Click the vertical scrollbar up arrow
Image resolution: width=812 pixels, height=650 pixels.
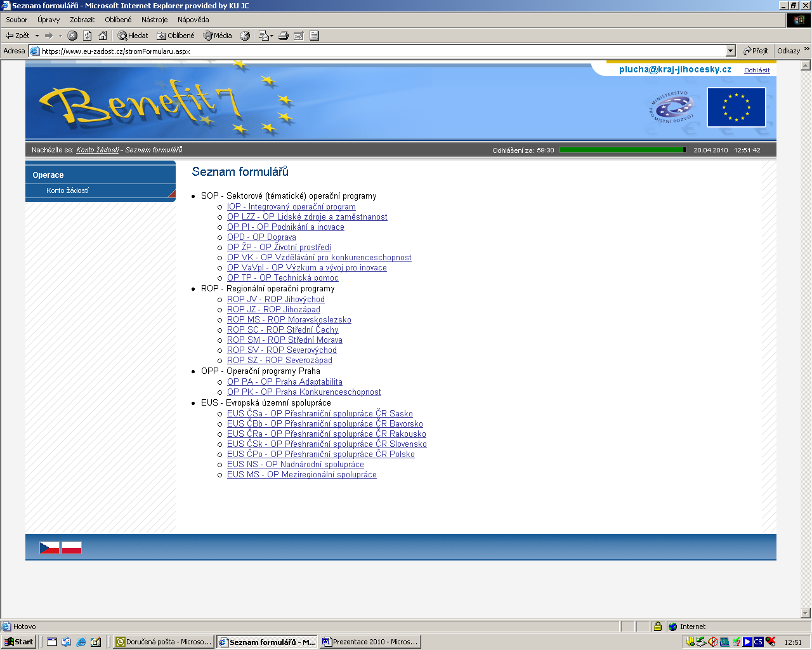click(x=806, y=65)
